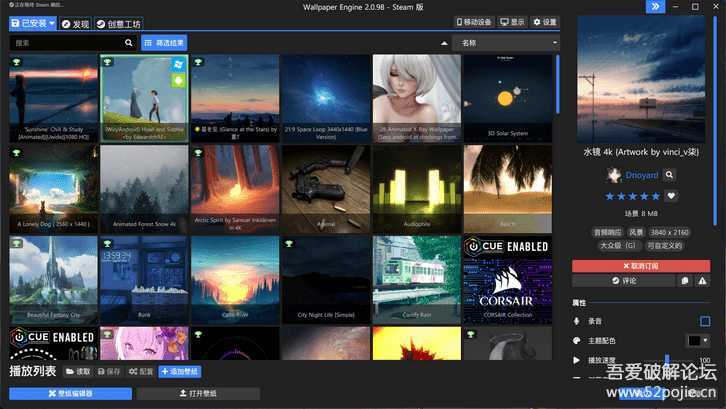The height and width of the screenshot is (409, 726).
Task: Open the 设置 settings gear
Action: [x=545, y=22]
